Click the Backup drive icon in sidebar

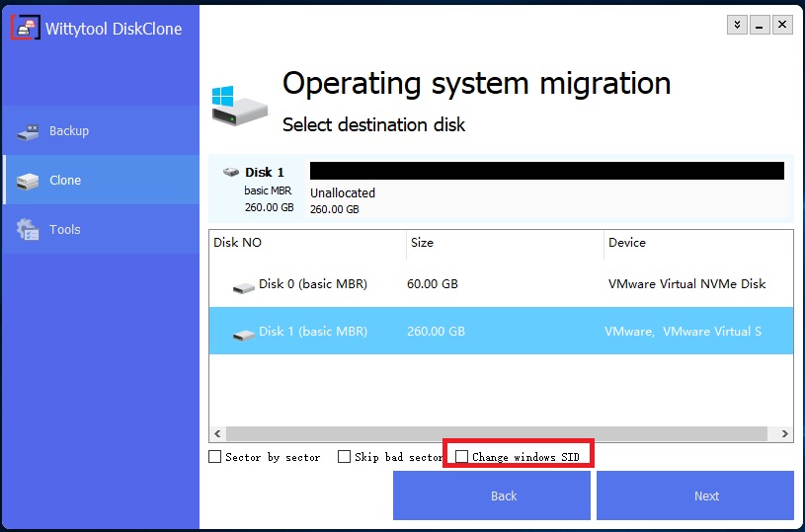pos(28,132)
